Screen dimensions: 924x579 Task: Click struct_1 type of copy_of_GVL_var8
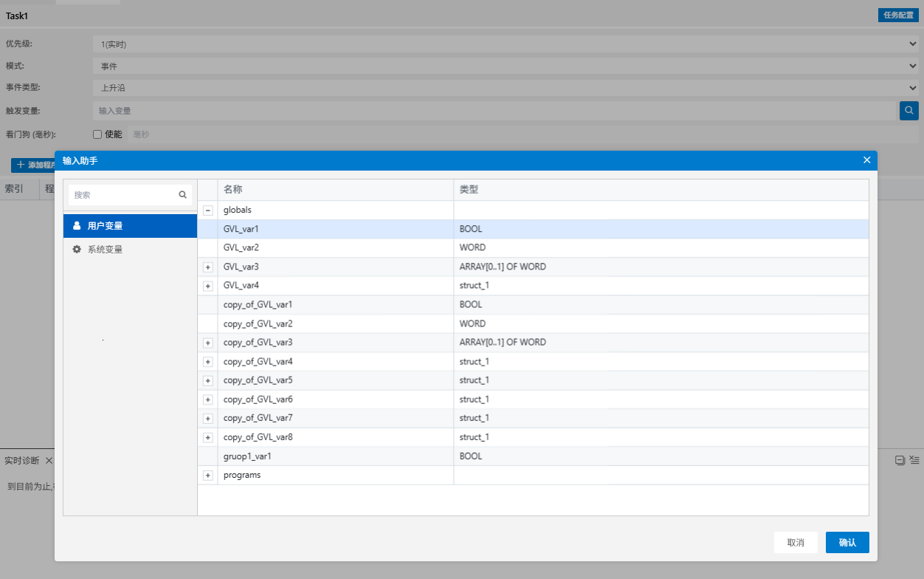(x=475, y=437)
